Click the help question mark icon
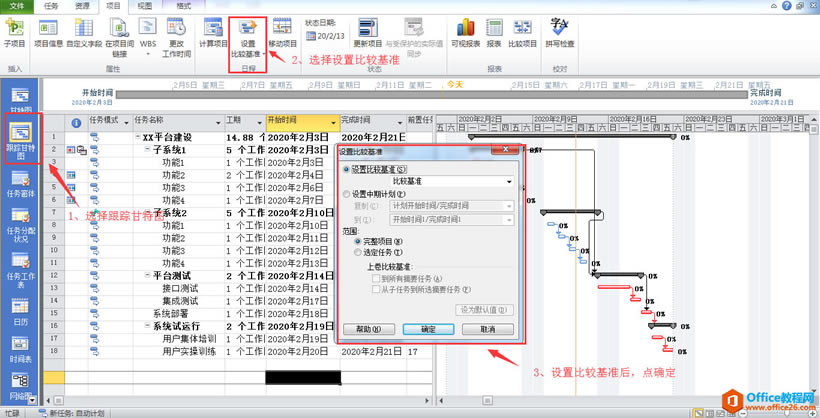The width and height of the screenshot is (820, 418). coord(787,6)
